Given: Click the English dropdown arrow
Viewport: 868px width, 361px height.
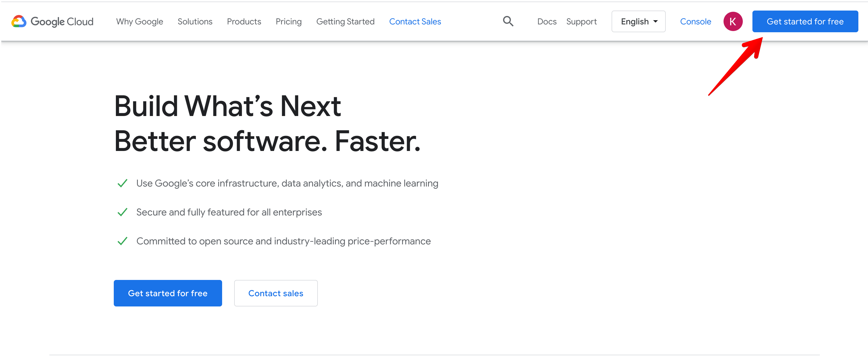Looking at the screenshot, I should click(x=656, y=22).
